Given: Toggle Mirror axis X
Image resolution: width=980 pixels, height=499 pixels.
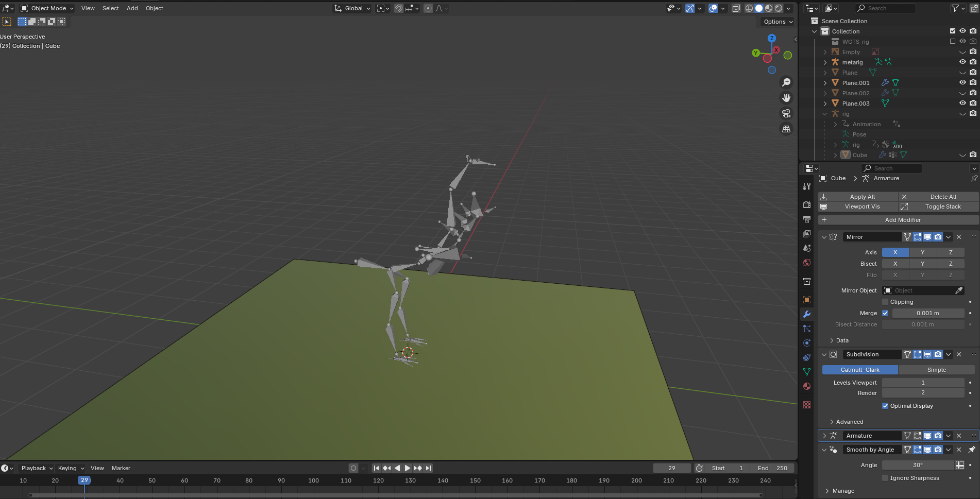Looking at the screenshot, I should point(895,252).
